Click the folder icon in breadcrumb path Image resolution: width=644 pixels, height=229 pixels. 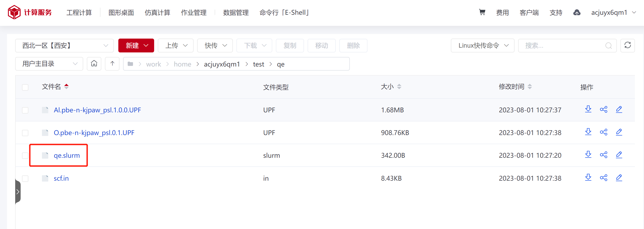pyautogui.click(x=130, y=64)
